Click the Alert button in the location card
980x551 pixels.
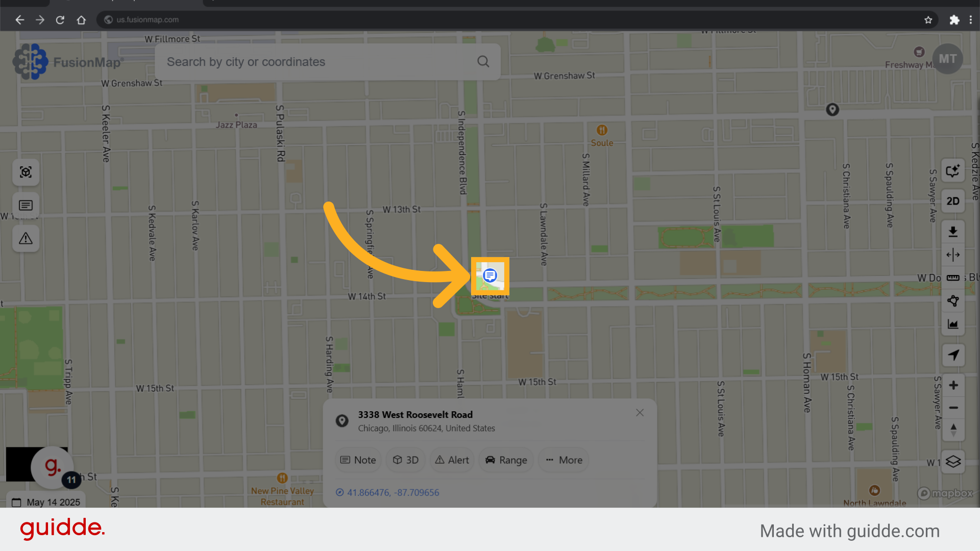point(452,460)
